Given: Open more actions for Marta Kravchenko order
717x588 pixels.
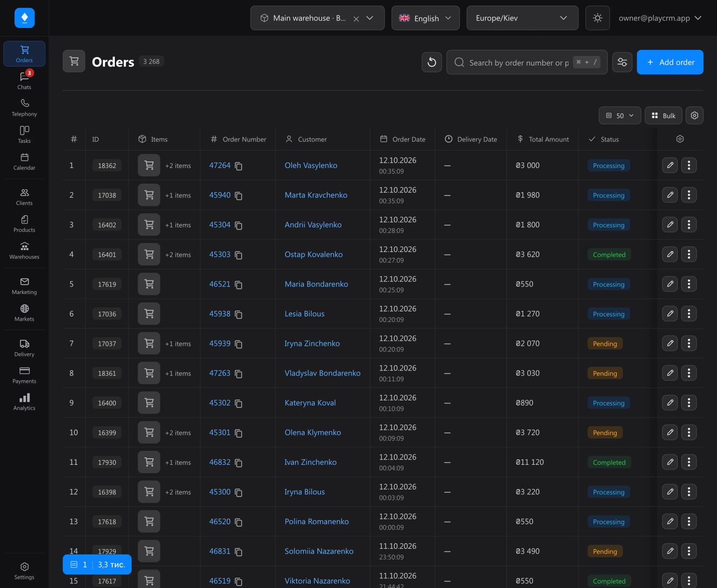Looking at the screenshot, I should (x=689, y=195).
